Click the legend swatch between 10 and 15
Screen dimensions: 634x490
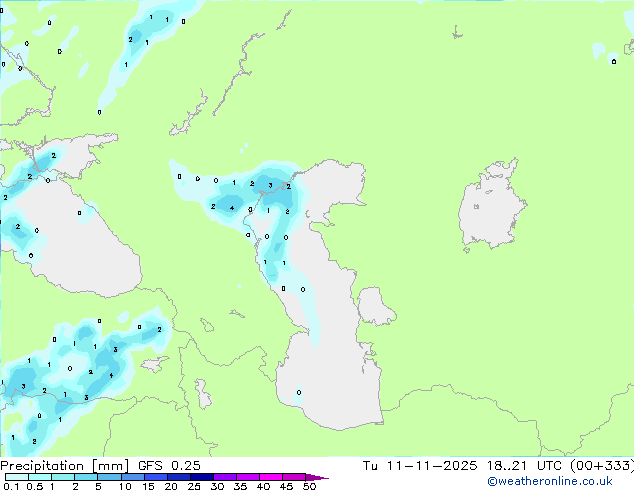pos(133,477)
